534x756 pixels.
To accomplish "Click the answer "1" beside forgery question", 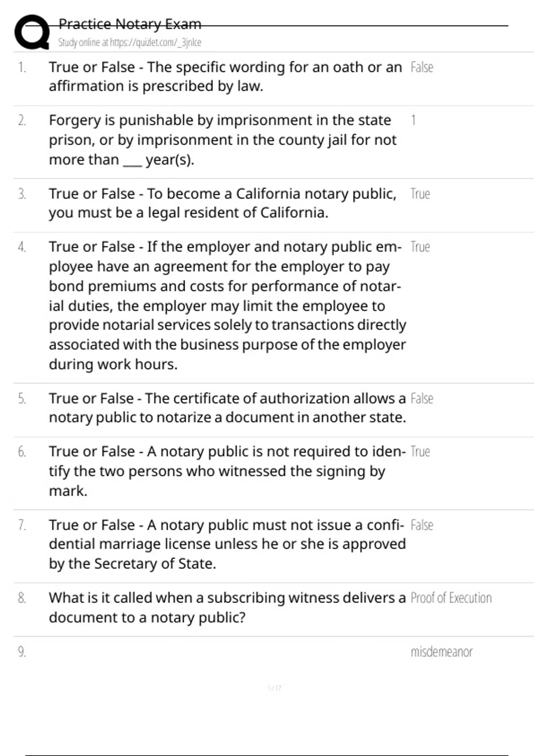I will pyautogui.click(x=413, y=121).
